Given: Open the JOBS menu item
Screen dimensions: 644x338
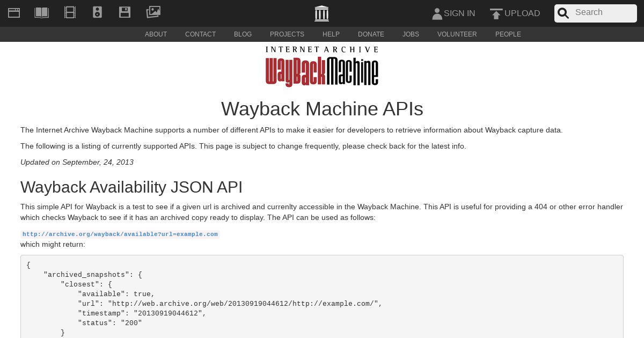Looking at the screenshot, I should pos(411,34).
